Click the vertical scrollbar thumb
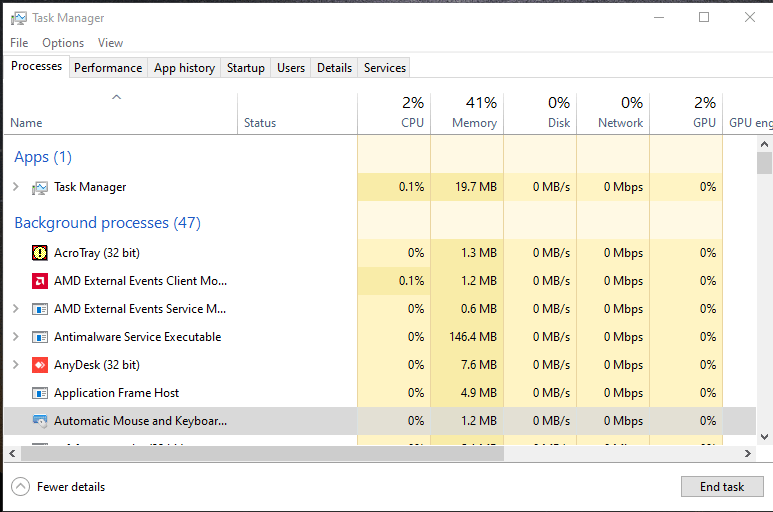 [764, 163]
